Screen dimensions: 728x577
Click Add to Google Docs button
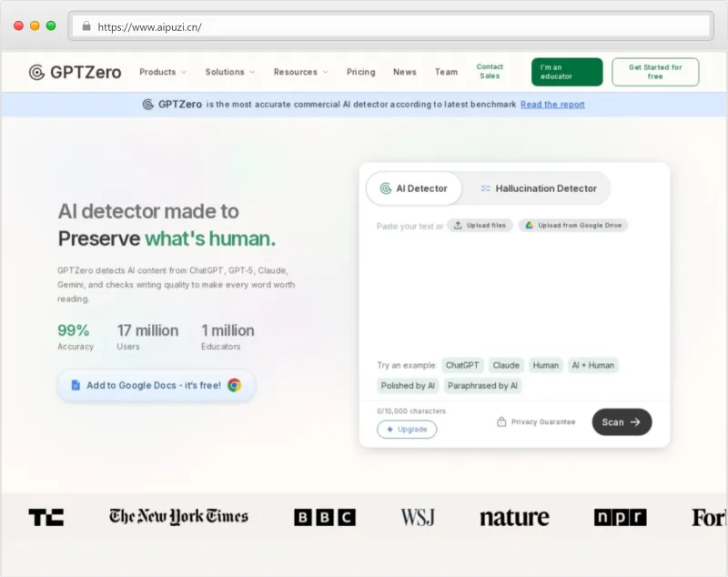(157, 385)
